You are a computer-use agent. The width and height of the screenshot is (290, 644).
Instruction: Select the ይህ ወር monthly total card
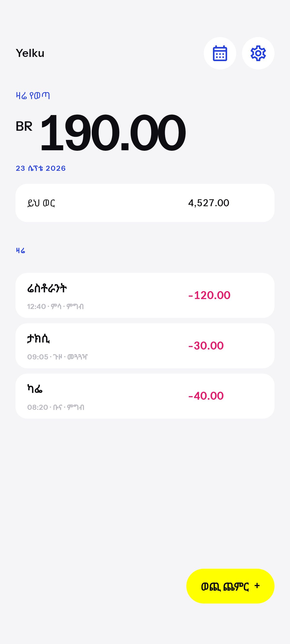[x=145, y=203]
